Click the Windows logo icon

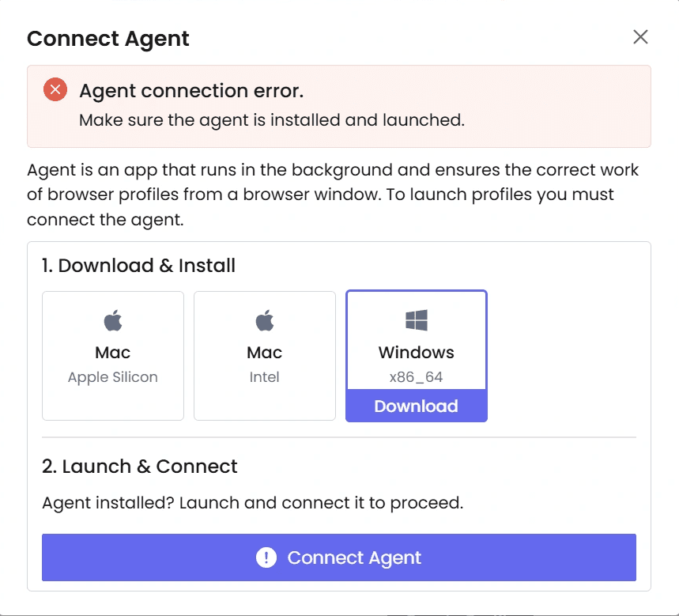coord(416,320)
